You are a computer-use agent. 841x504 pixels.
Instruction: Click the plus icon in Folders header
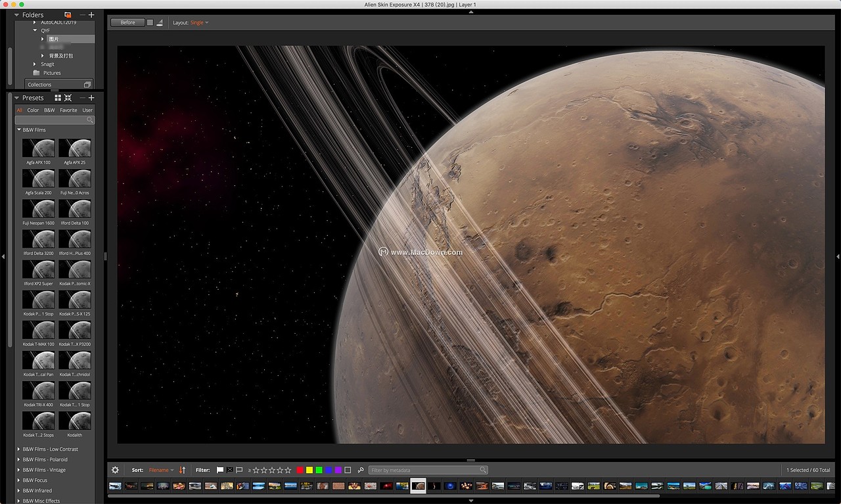pyautogui.click(x=91, y=14)
